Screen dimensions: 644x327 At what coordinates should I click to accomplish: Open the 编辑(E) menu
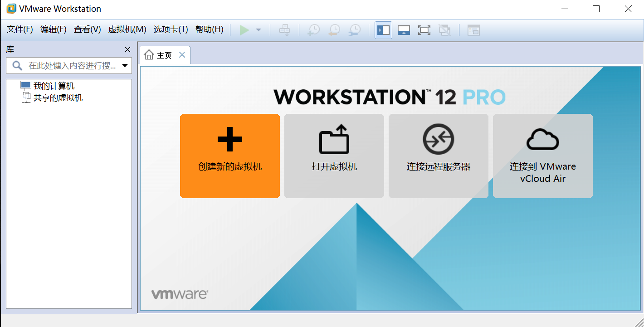(x=54, y=29)
